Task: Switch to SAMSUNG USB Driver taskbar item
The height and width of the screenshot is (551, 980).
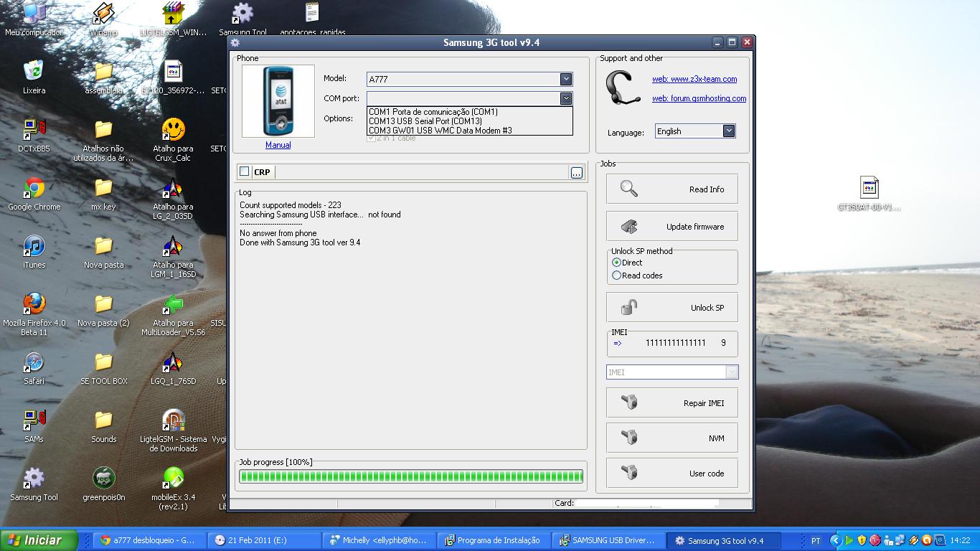Action: 608,540
